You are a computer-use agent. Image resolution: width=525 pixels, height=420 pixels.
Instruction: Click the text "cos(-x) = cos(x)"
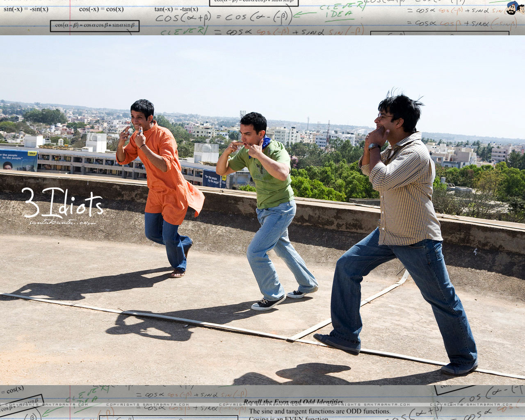click(101, 9)
